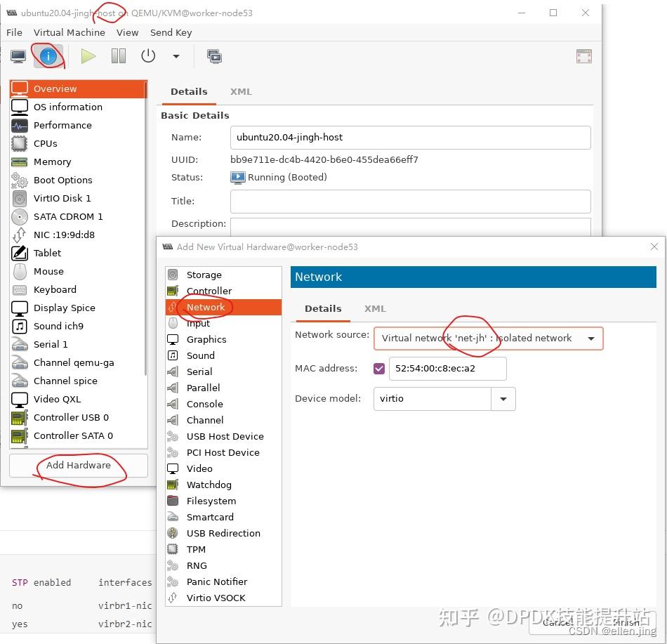The image size is (667, 644).
Task: Choose Filesystem hardware type
Action: 223,501
